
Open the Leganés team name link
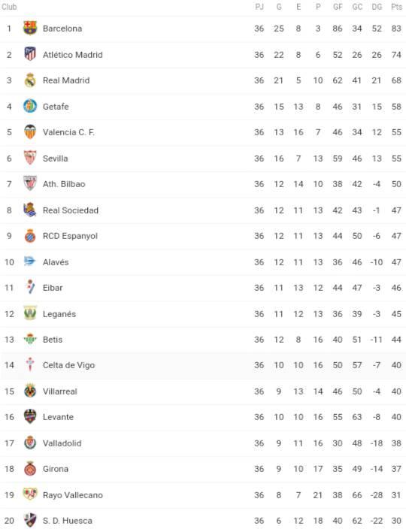coord(59,314)
